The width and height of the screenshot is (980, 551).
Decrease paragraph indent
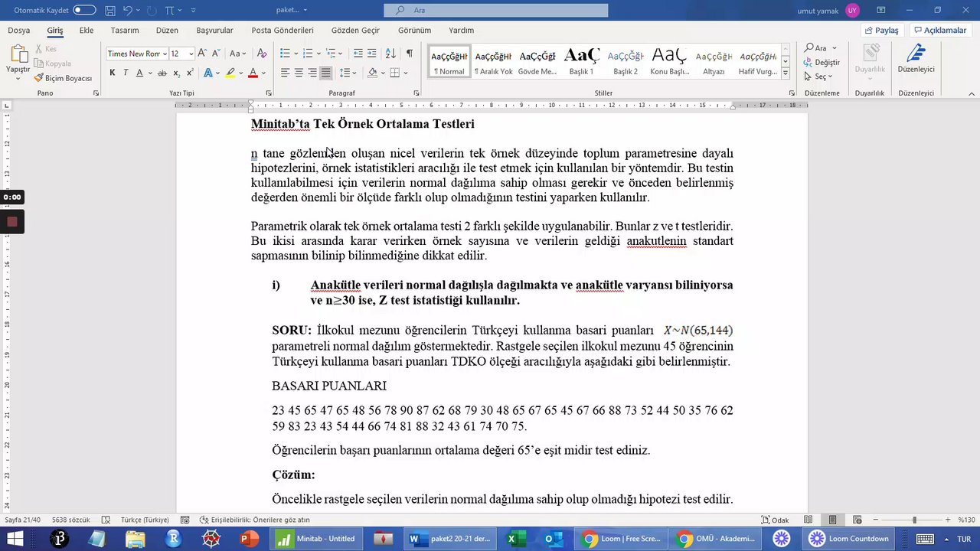coord(358,54)
